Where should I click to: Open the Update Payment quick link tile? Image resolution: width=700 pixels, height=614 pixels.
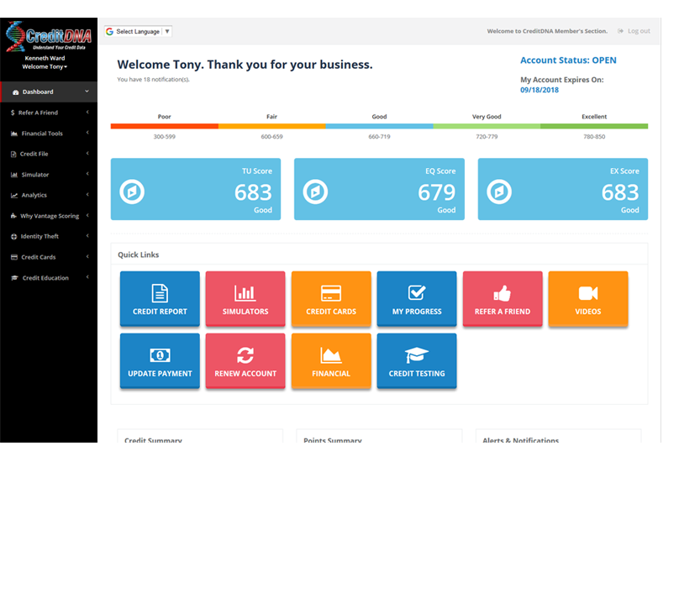[160, 360]
